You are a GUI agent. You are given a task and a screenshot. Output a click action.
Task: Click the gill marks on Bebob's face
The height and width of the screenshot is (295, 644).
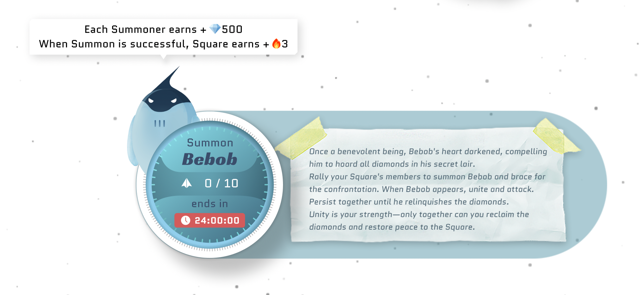pos(159,122)
